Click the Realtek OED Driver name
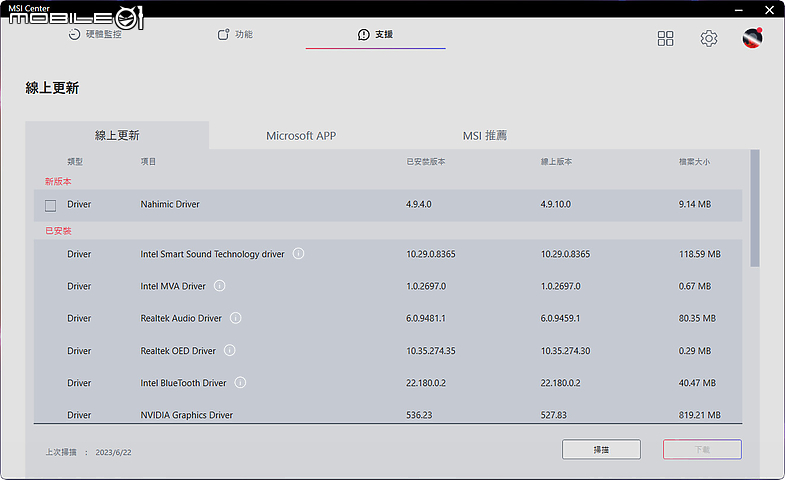The height and width of the screenshot is (480, 785). [x=178, y=351]
